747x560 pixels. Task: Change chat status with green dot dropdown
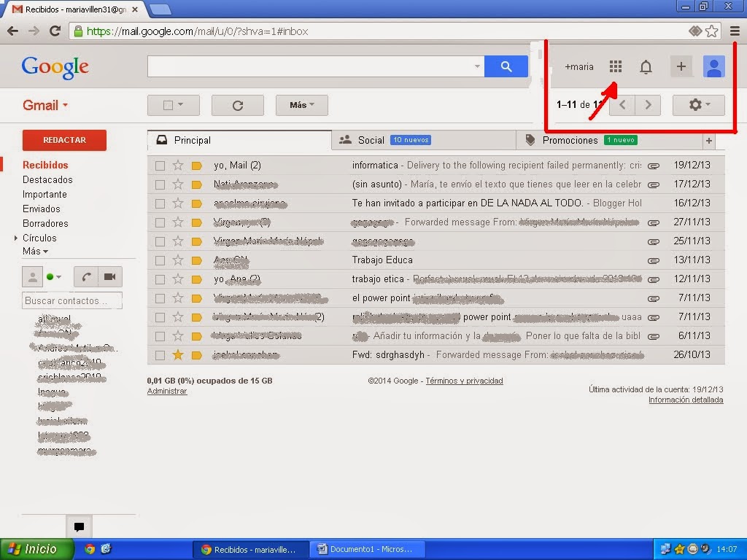[54, 276]
